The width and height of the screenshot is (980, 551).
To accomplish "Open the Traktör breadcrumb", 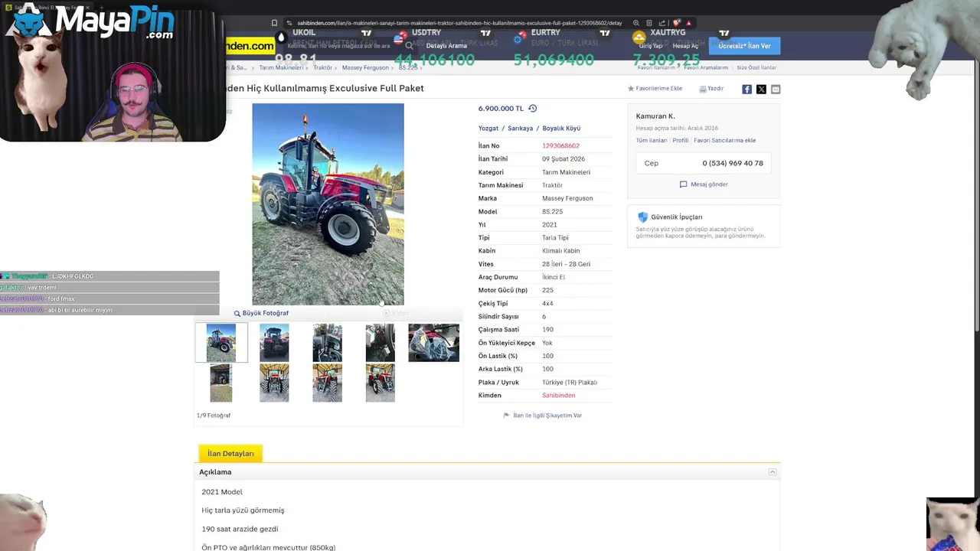I will pos(322,67).
